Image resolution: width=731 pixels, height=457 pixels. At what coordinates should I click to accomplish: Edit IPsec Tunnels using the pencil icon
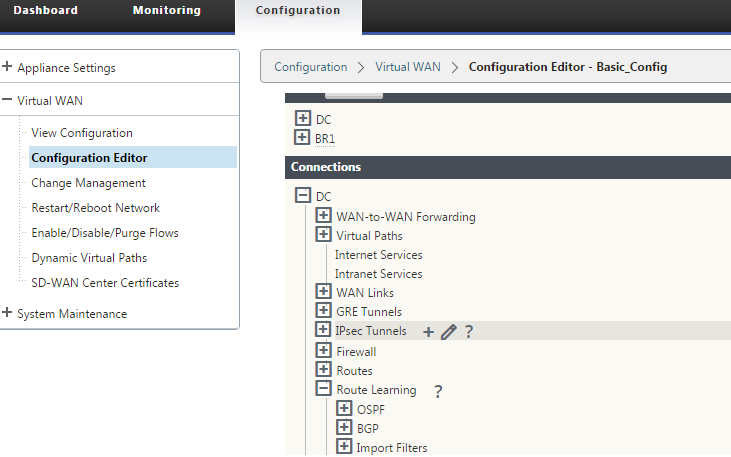pos(448,332)
